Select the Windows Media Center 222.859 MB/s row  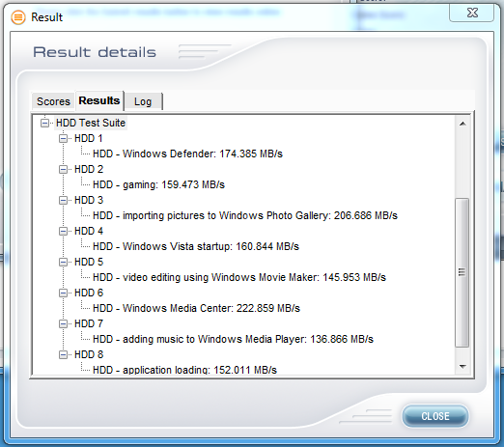196,308
